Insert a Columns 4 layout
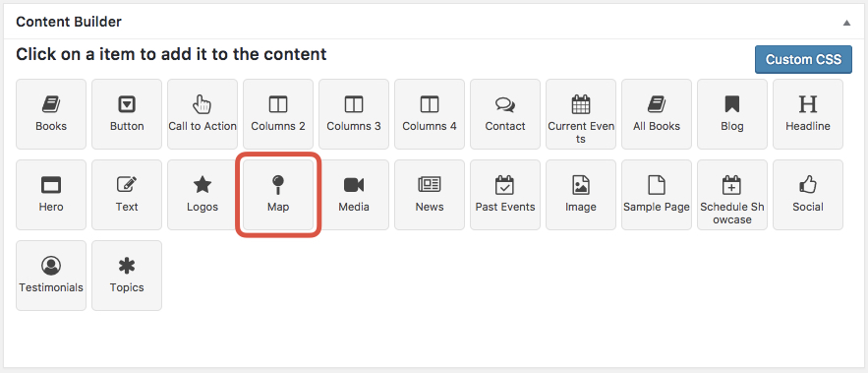The image size is (868, 373). coord(430,114)
